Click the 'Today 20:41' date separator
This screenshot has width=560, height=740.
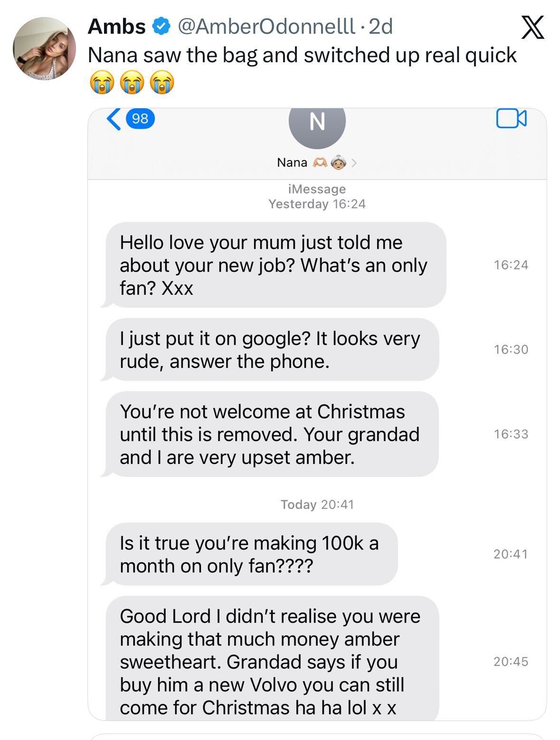tap(317, 504)
